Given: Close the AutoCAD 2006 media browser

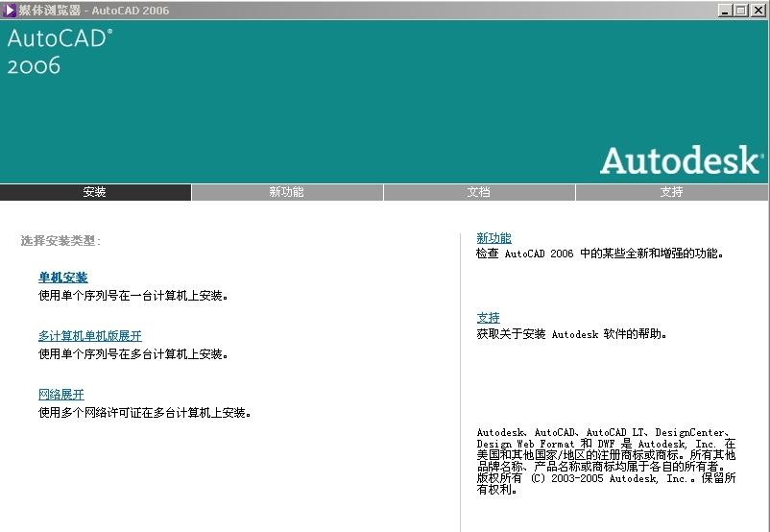Looking at the screenshot, I should [758, 11].
